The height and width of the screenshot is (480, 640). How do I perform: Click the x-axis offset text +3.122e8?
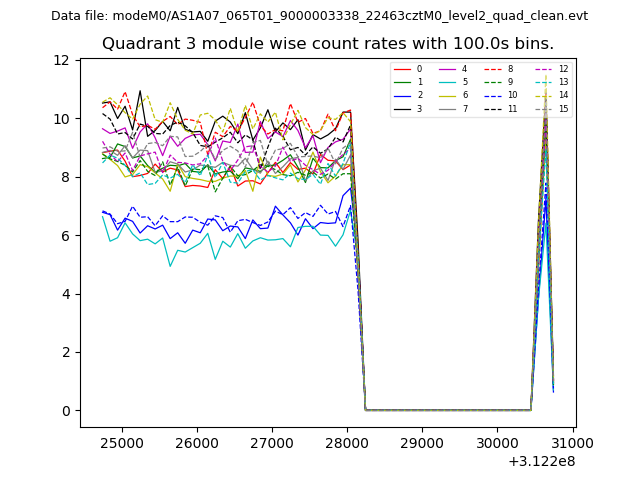pos(541,461)
